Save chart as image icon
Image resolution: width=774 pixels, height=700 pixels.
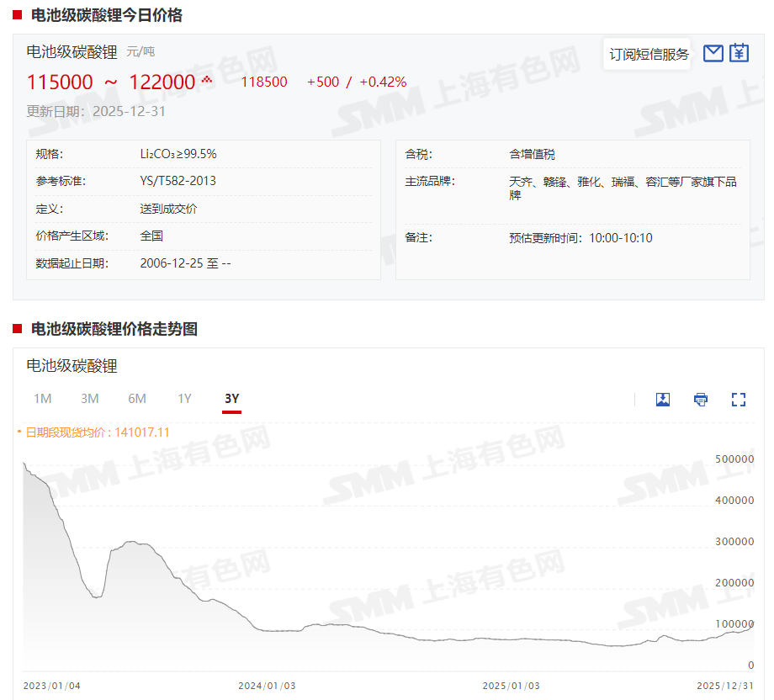[663, 400]
